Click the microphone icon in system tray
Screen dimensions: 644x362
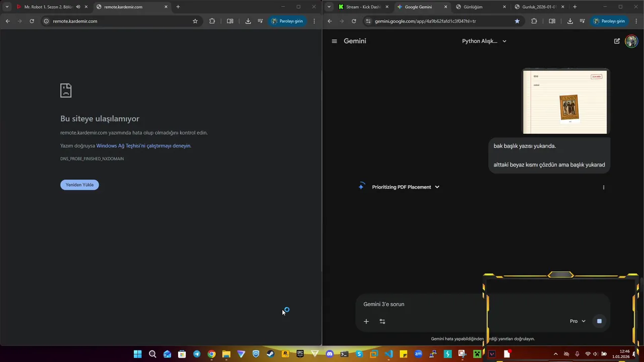(577, 354)
